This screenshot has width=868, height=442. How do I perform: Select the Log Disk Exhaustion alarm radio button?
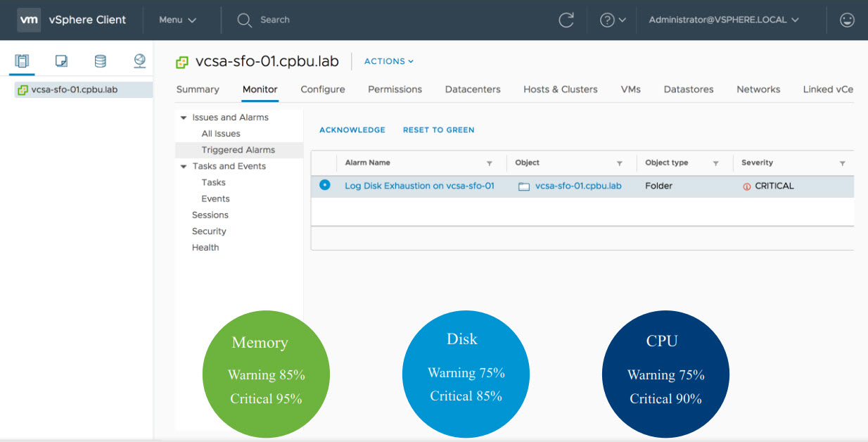click(x=324, y=185)
